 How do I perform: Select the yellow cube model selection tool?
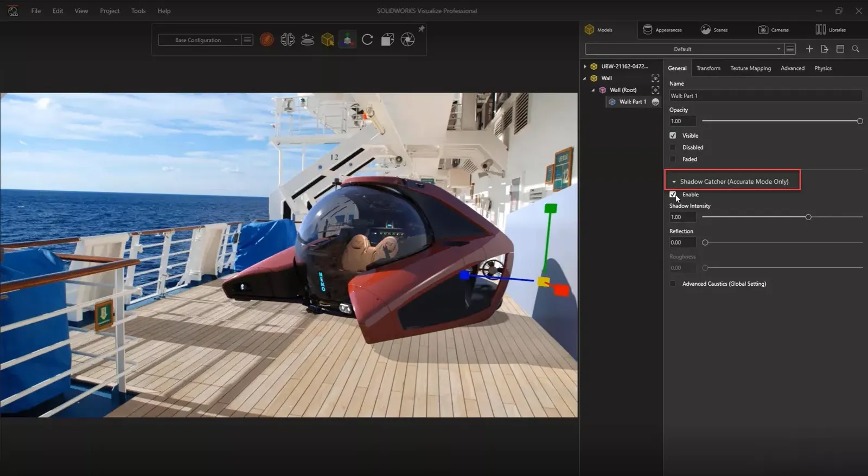[x=328, y=40]
